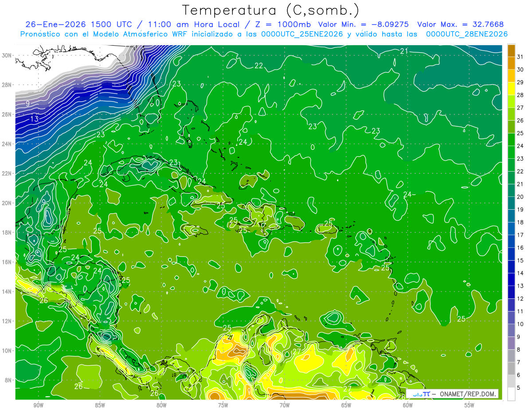Screen dimensions: 532x411
Task: Click the '70W' longitude label
Action: pos(285,405)
